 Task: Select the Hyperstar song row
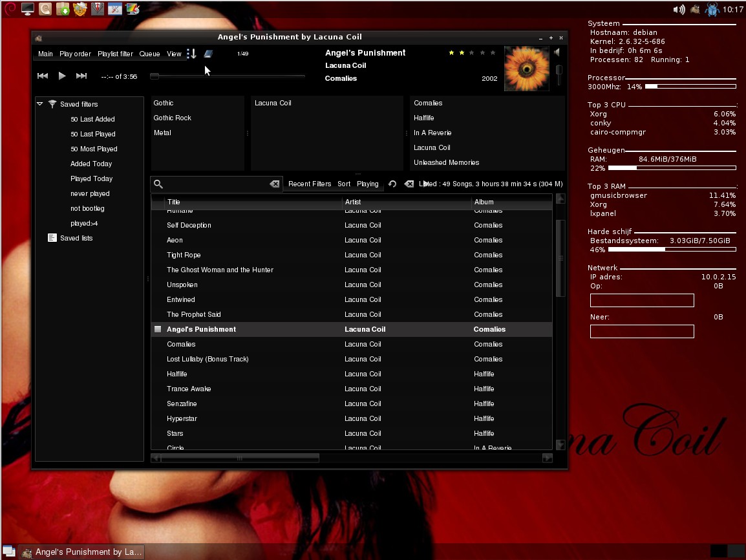(x=352, y=418)
